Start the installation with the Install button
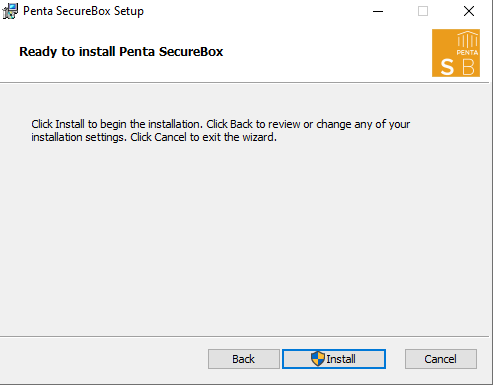Viewport: 493px width, 385px height. (x=334, y=359)
